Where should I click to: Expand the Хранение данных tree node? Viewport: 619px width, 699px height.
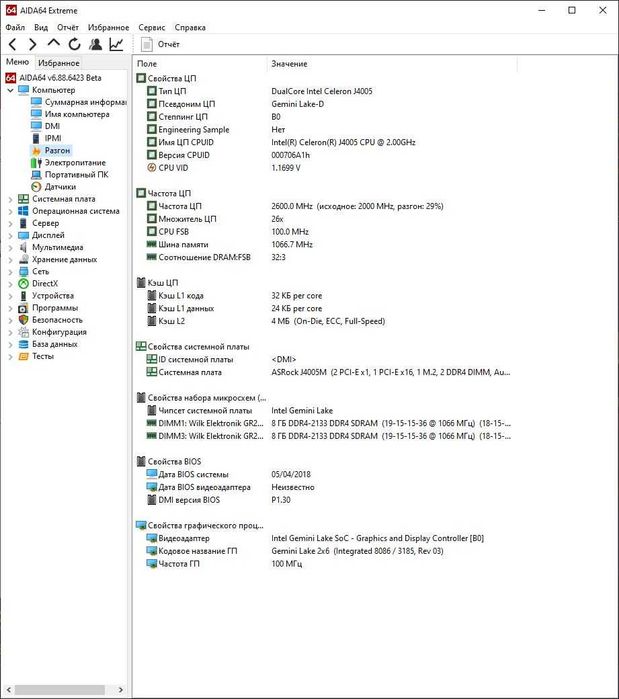(x=10, y=259)
